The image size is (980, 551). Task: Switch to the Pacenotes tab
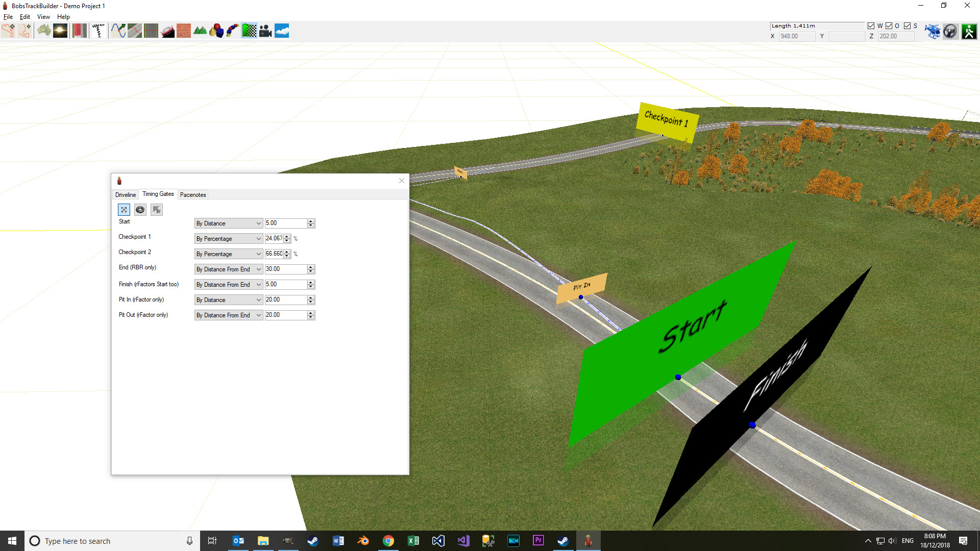click(x=193, y=194)
